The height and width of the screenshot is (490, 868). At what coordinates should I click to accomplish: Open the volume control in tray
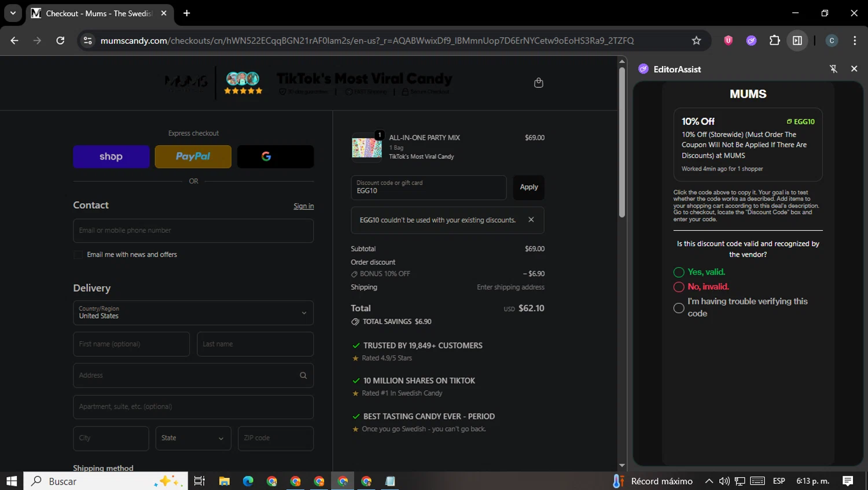(724, 481)
